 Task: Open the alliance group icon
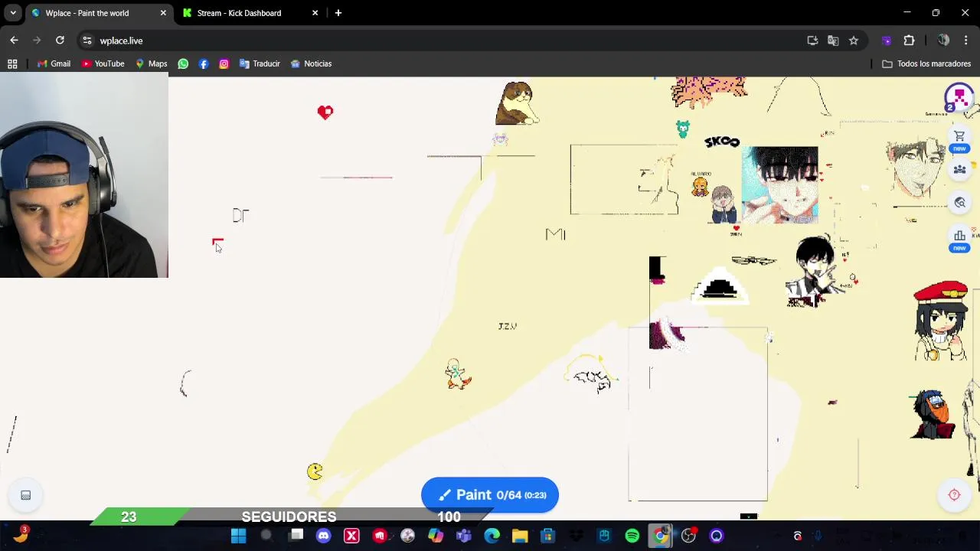[x=959, y=169]
